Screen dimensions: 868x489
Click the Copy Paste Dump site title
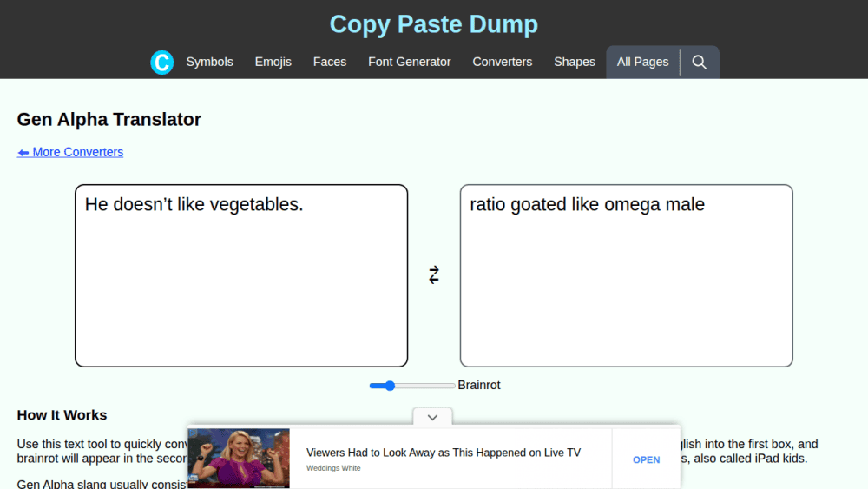coord(434,24)
